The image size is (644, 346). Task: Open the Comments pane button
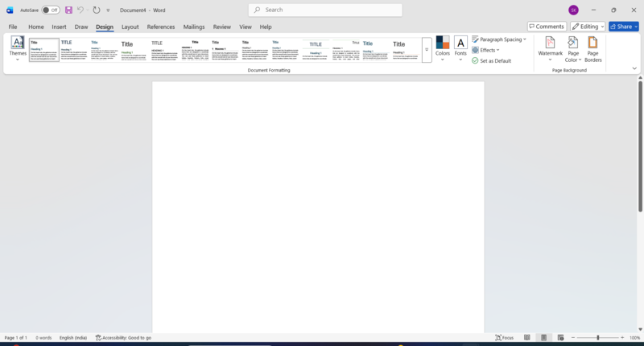point(547,27)
